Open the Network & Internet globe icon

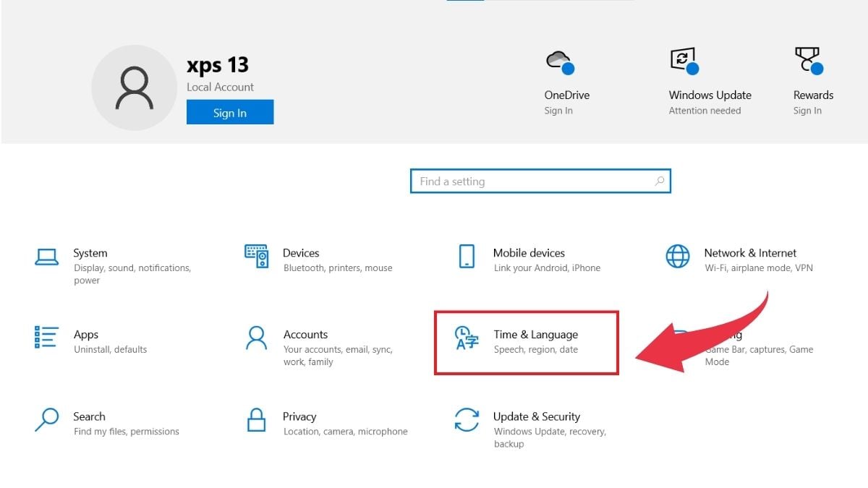tap(678, 256)
